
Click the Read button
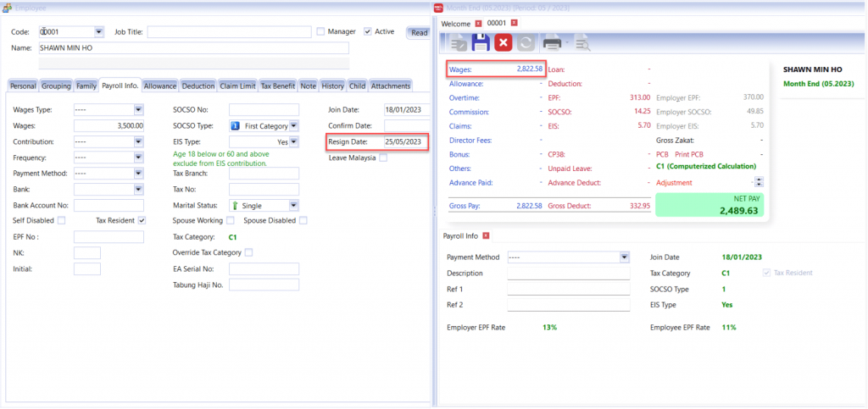coord(419,33)
